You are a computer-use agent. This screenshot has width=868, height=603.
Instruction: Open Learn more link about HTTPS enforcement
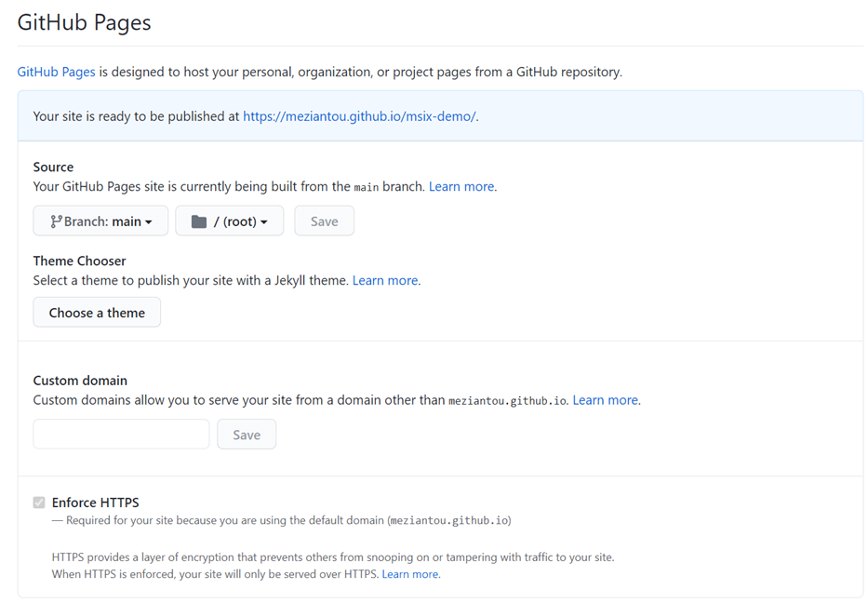coord(410,574)
